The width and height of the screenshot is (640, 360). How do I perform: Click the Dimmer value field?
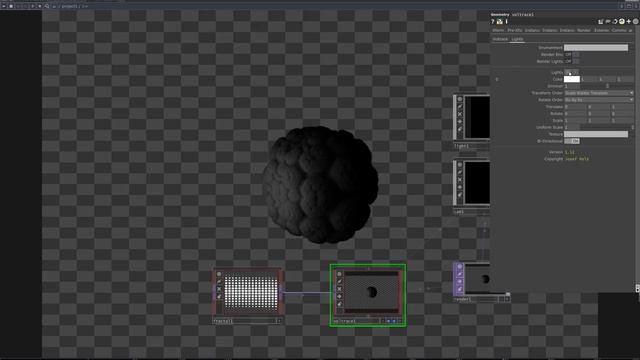click(571, 86)
